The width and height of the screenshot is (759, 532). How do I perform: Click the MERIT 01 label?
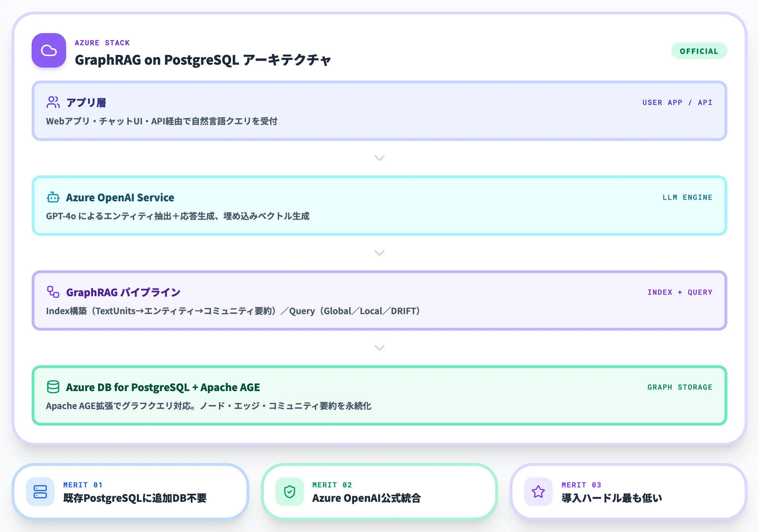point(83,485)
